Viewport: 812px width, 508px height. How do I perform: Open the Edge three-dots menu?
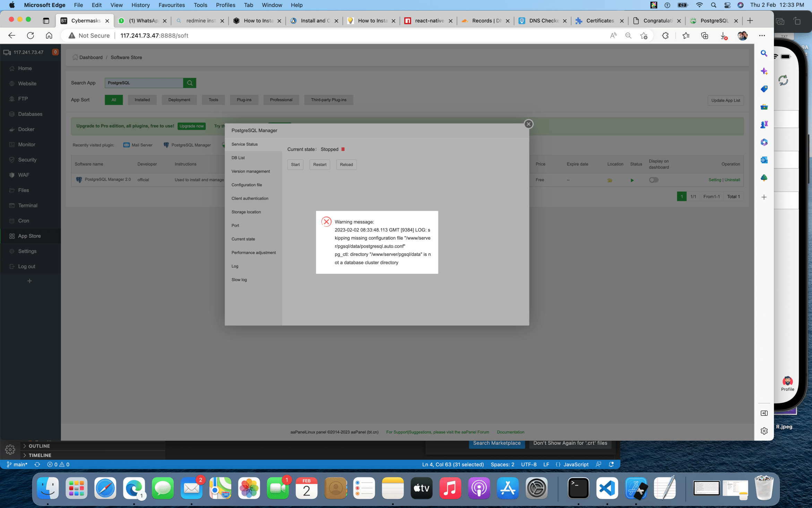(762, 35)
